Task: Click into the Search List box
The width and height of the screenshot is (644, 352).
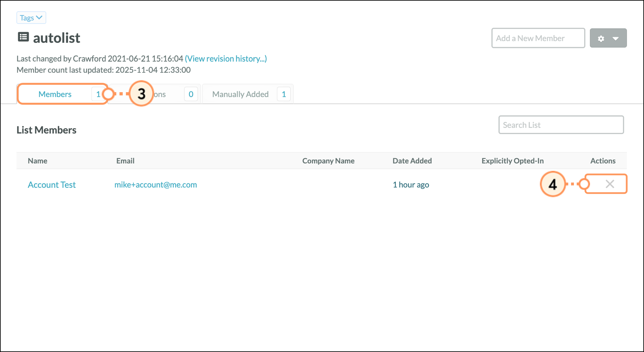Action: [x=561, y=125]
